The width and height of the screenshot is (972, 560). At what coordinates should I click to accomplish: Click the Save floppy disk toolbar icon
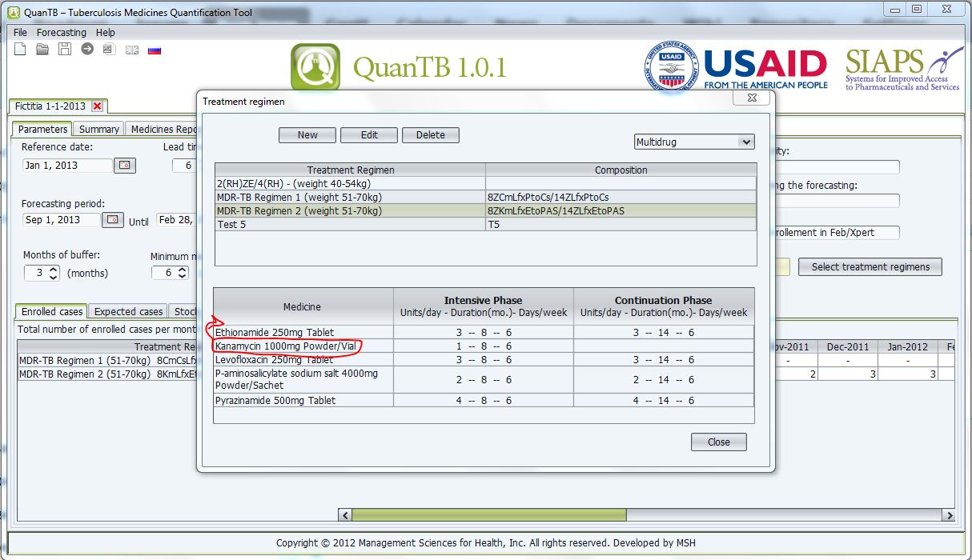click(x=65, y=50)
